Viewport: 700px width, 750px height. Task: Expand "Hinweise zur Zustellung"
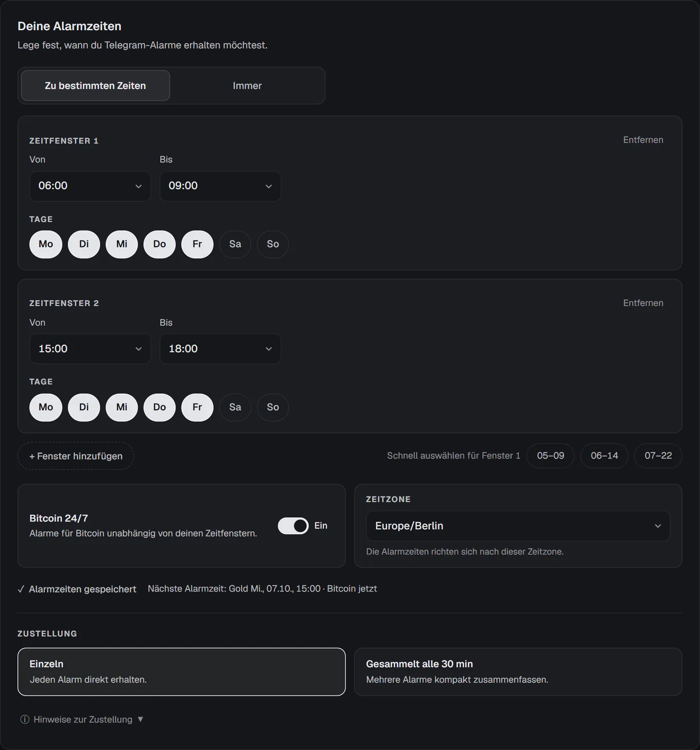pyautogui.click(x=82, y=719)
